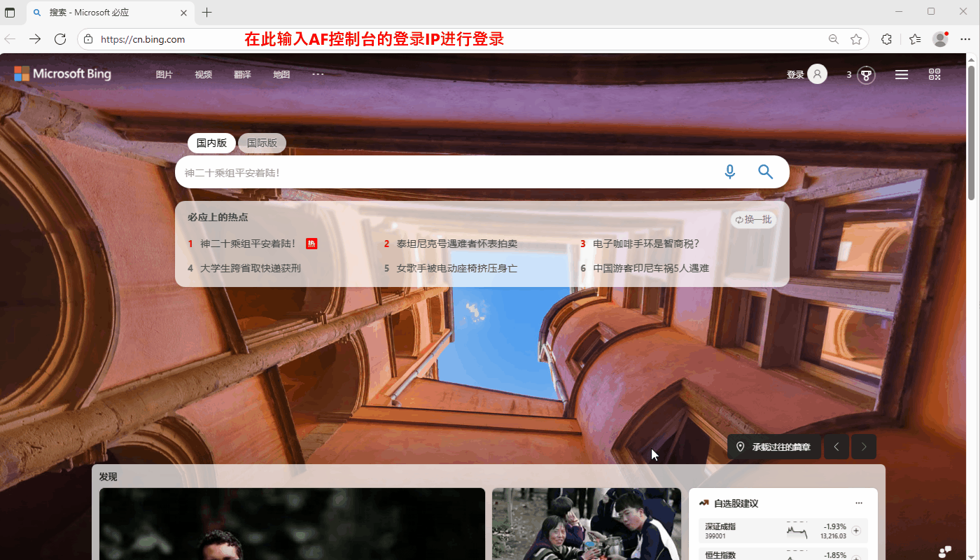980x560 pixels.
Task: Click the magnifier search icon in Bing
Action: [x=765, y=172]
